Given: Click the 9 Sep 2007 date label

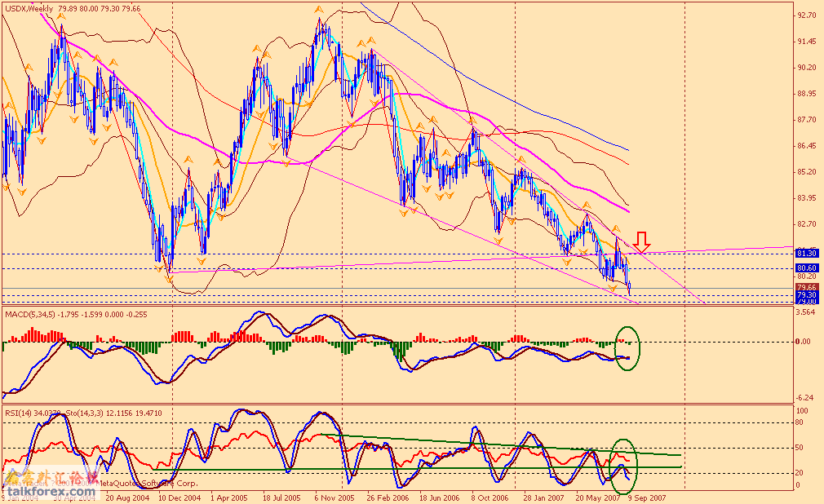Looking at the screenshot, I should pos(647,497).
